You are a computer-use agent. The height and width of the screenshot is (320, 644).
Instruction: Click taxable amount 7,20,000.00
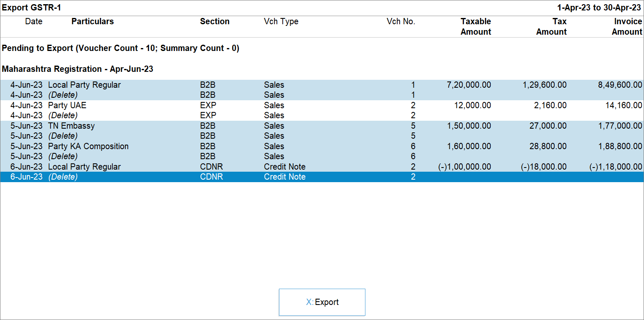coord(469,85)
